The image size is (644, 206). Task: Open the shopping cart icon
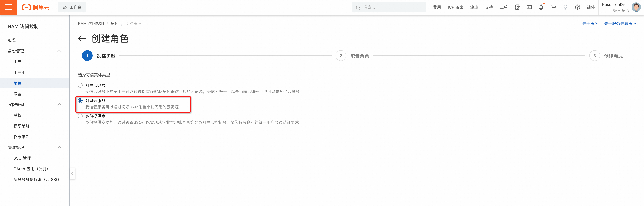553,7
